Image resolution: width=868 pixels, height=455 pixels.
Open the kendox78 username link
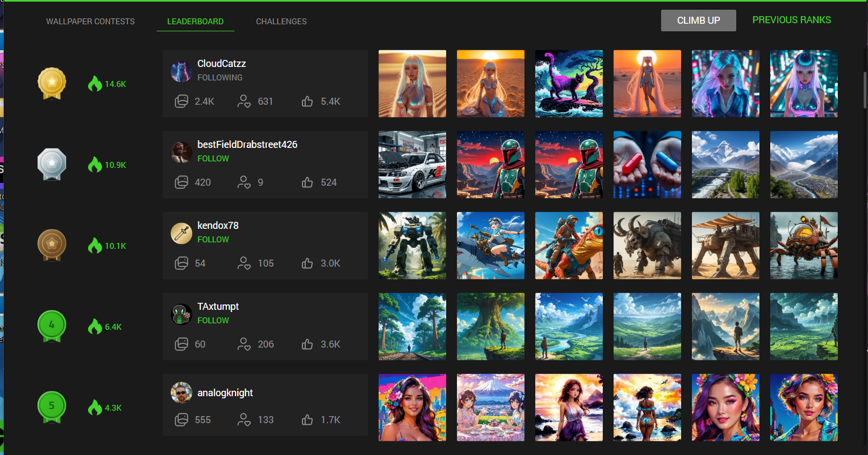(218, 226)
